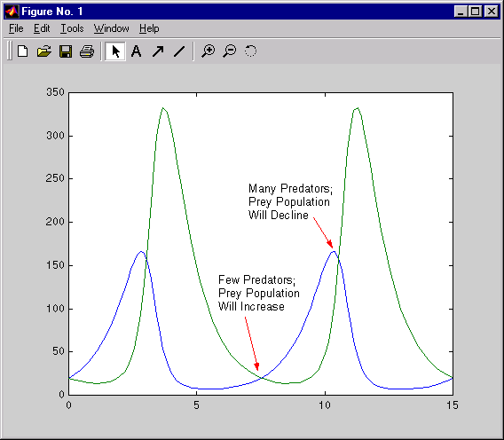Click the 'Figure No. 1' title text

point(52,12)
